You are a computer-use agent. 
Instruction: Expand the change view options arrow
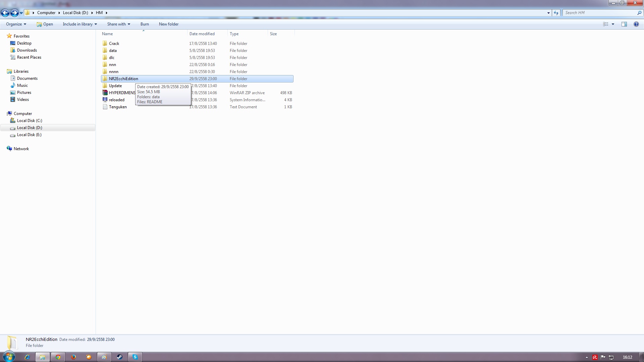click(613, 24)
